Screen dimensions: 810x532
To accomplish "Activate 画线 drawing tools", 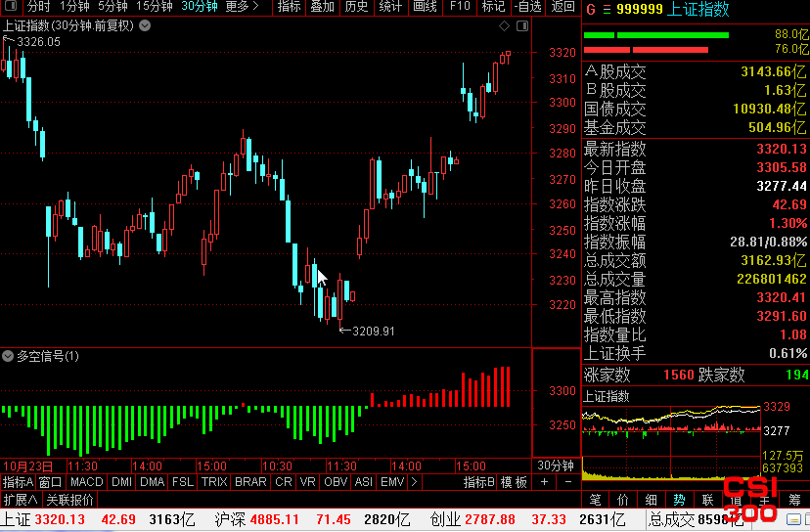I will 425,6.
